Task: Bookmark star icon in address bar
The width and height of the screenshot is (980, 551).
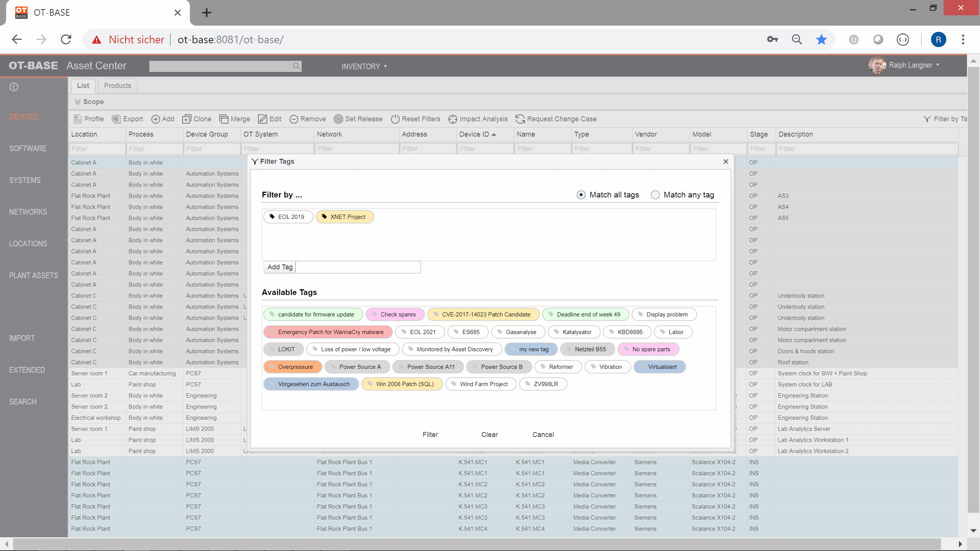Action: point(822,39)
